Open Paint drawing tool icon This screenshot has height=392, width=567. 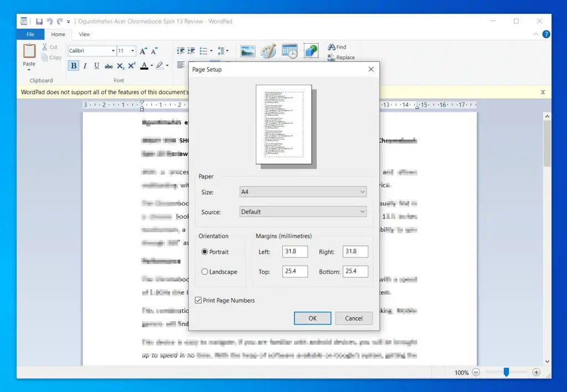pyautogui.click(x=268, y=50)
